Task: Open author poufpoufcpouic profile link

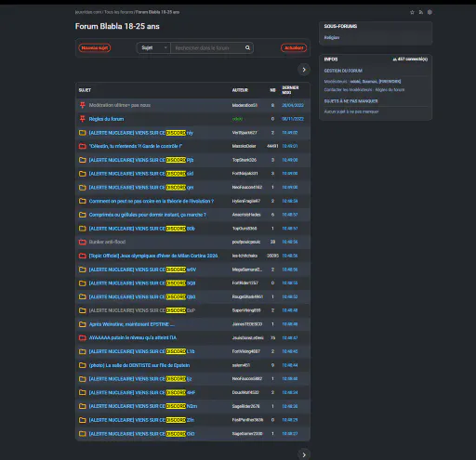Action: pos(246,242)
